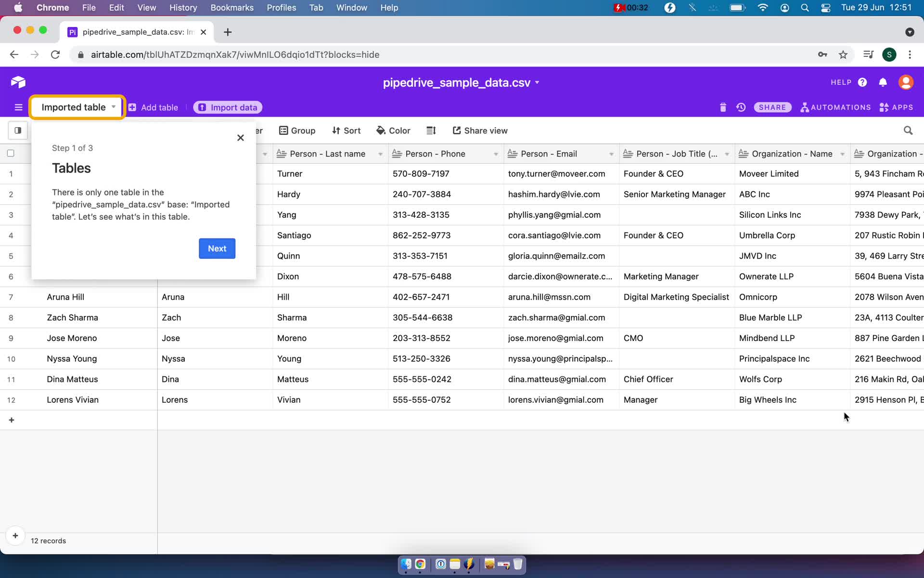
Task: Open new browser tab
Action: pos(228,32)
